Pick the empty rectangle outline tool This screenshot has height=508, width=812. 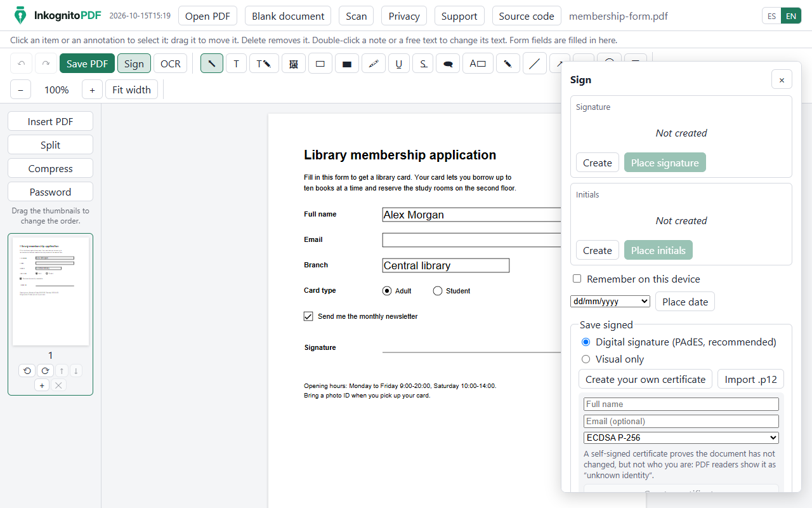320,63
